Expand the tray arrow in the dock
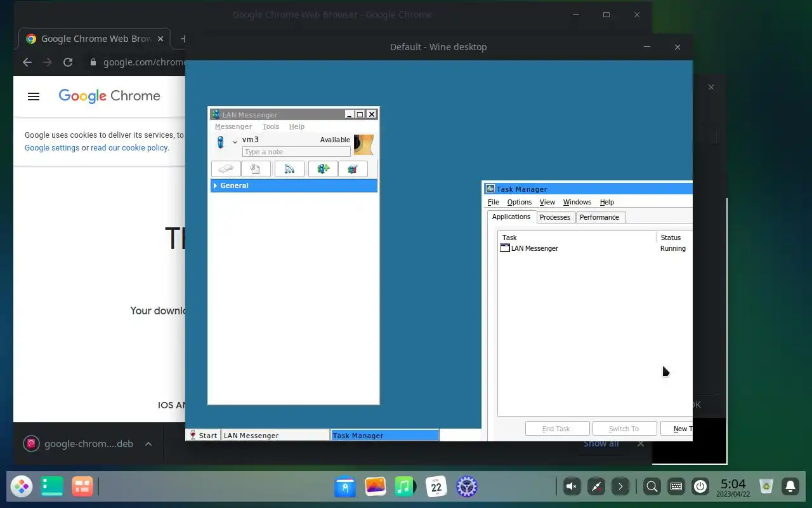Screen dimensions: 812x508 620,486
